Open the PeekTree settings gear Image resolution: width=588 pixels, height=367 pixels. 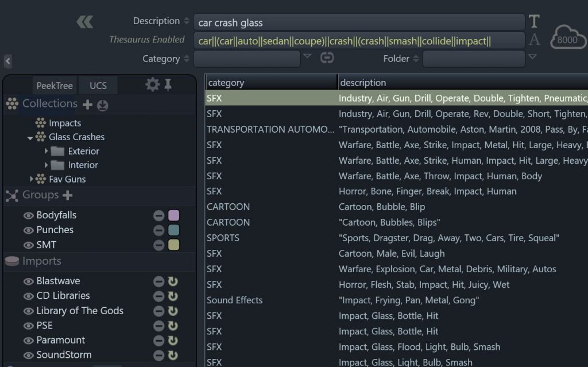pyautogui.click(x=152, y=83)
